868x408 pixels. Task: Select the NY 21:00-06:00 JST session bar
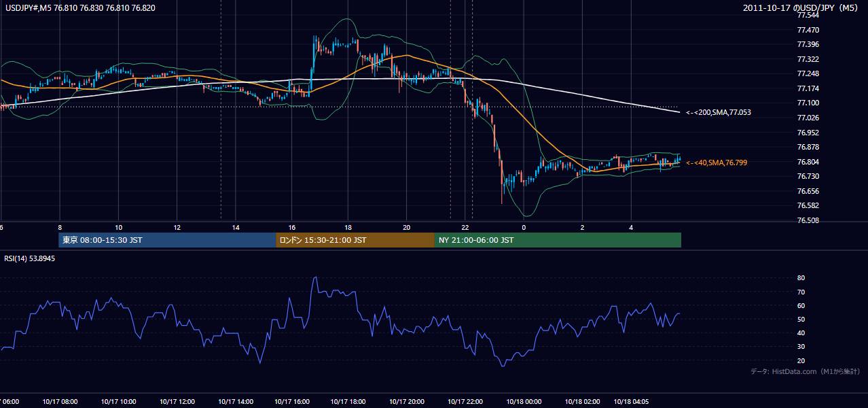tap(558, 240)
